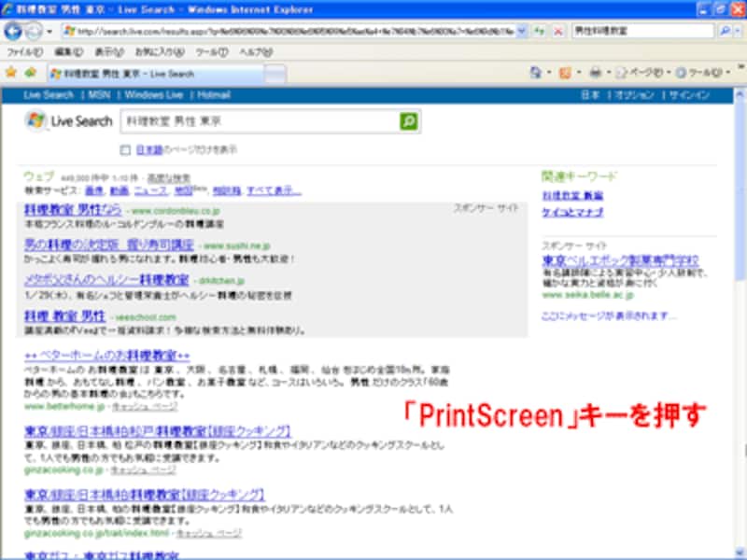This screenshot has height=560, width=747.
Task: Click the Add to Favorites icon
Action: click(31, 73)
